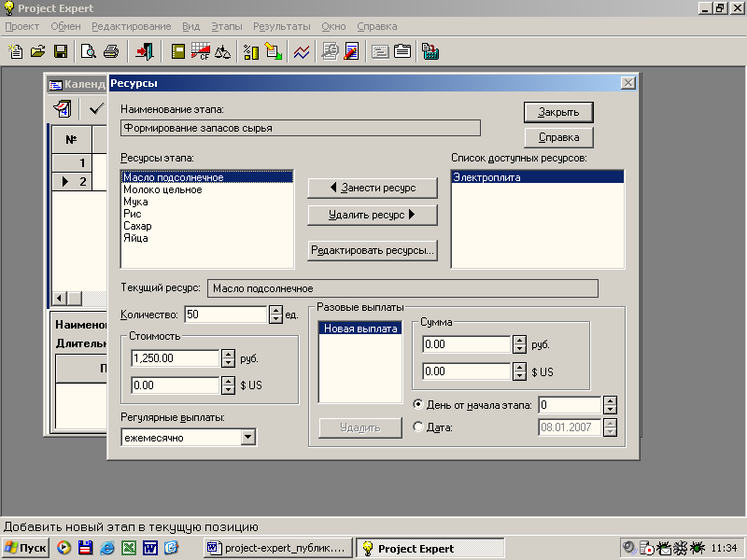Click the Сумма $ US spinner

tap(519, 371)
